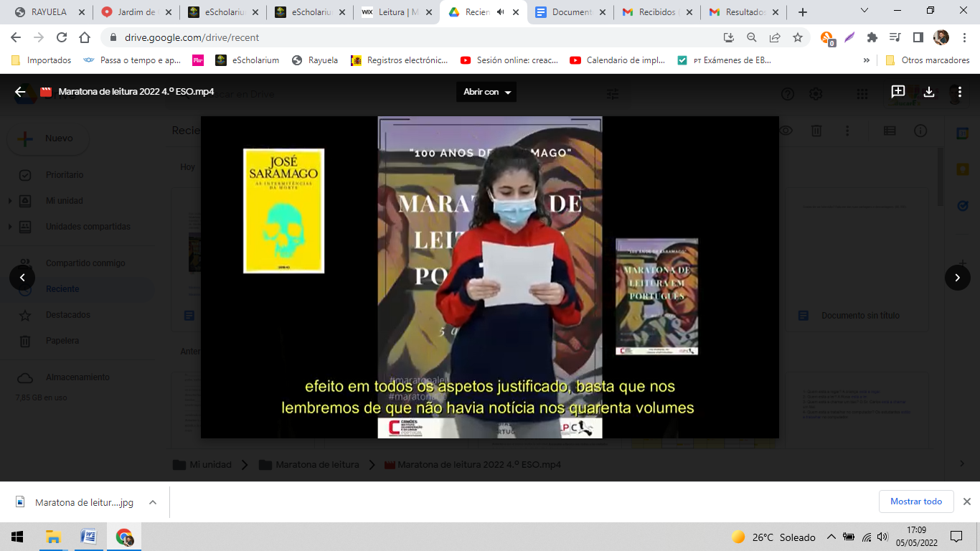Open Word from taskbar
980x551 pixels.
(89, 537)
